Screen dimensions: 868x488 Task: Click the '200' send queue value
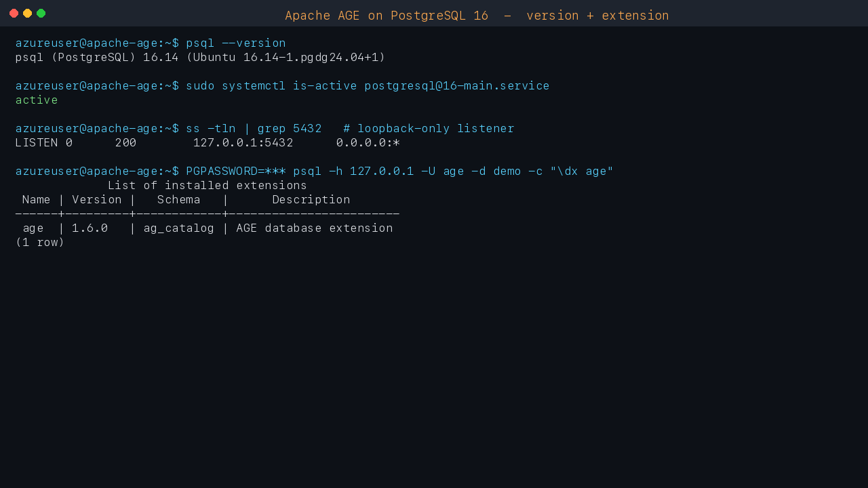tap(126, 143)
